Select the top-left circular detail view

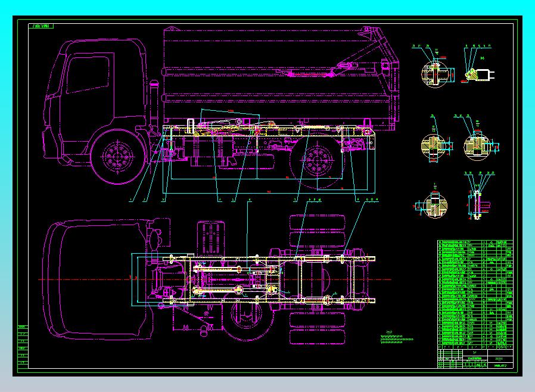coord(436,74)
